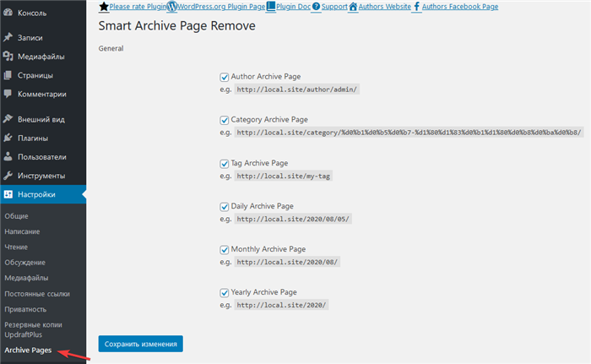
Task: Open the Plugin Doc link
Action: coord(293,7)
